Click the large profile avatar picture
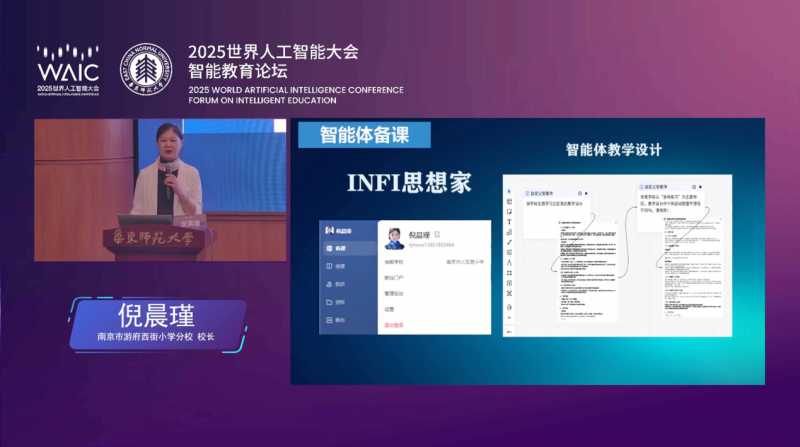Image resolution: width=800 pixels, height=447 pixels. coord(394,239)
